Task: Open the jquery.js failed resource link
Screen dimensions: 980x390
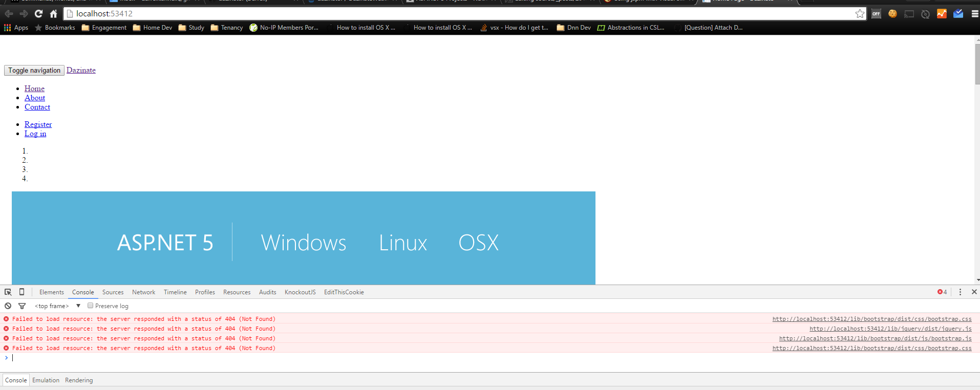Action: 890,329
